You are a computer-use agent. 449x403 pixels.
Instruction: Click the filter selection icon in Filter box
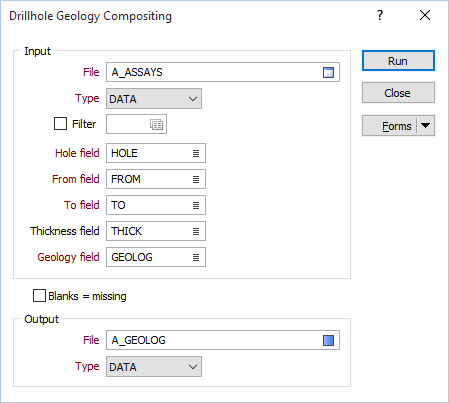tap(156, 124)
